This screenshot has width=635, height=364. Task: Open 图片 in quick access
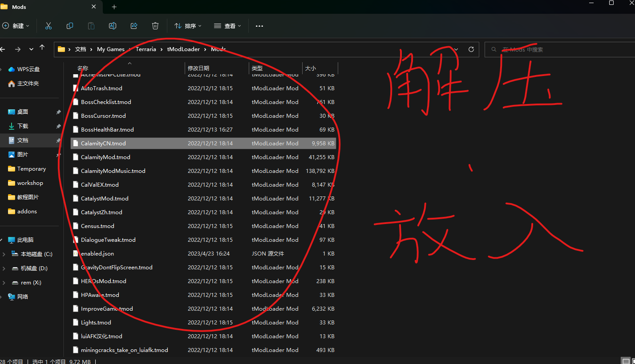pos(22,155)
